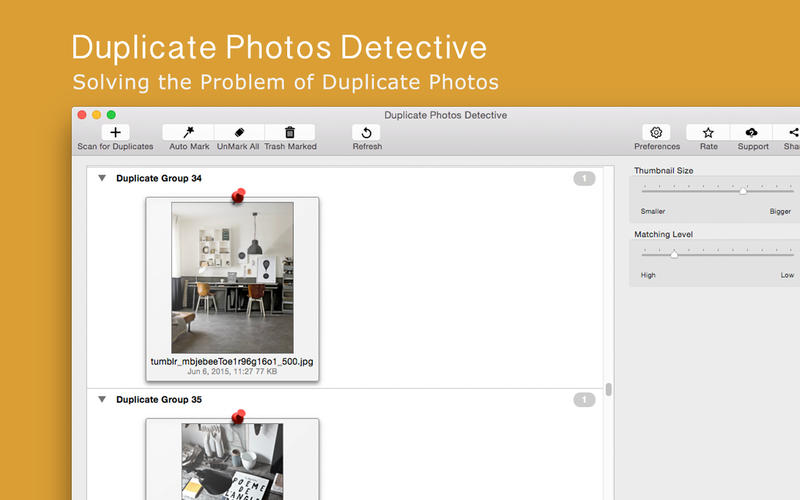800x500 pixels.
Task: Collapse Duplicate Group 34
Action: 102,178
